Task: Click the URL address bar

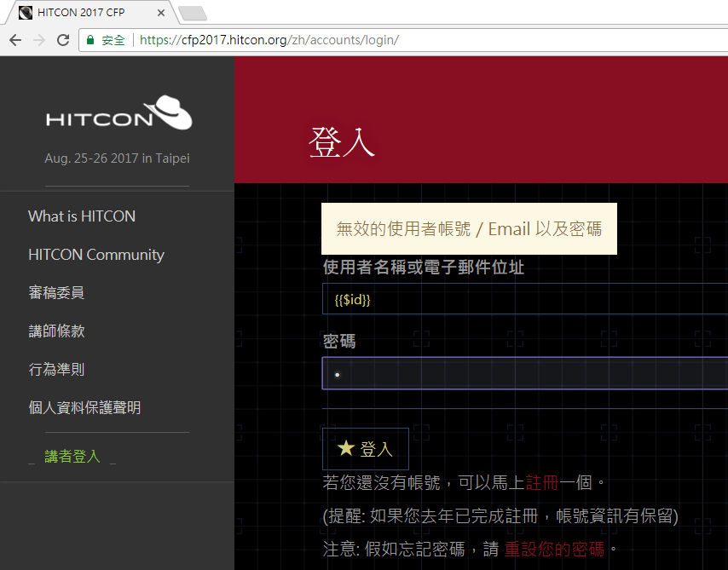Action: tap(404, 40)
